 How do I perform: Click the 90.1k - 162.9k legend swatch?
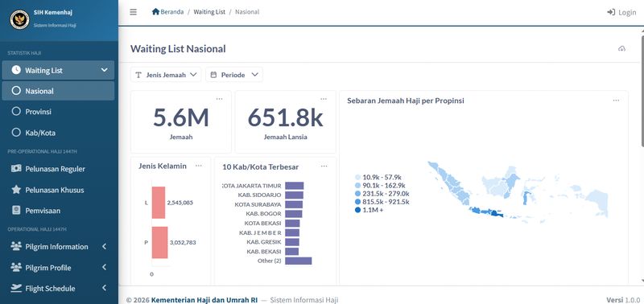[357, 186]
